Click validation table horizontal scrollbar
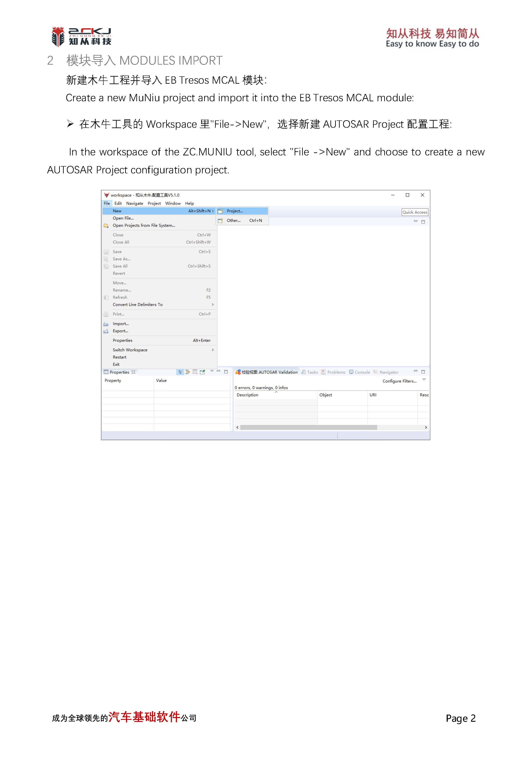 point(309,428)
